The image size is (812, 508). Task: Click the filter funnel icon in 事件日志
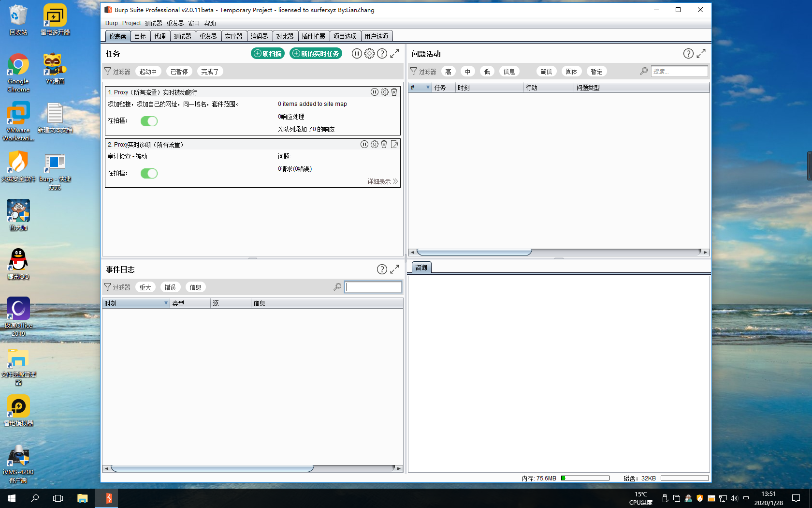tap(108, 287)
